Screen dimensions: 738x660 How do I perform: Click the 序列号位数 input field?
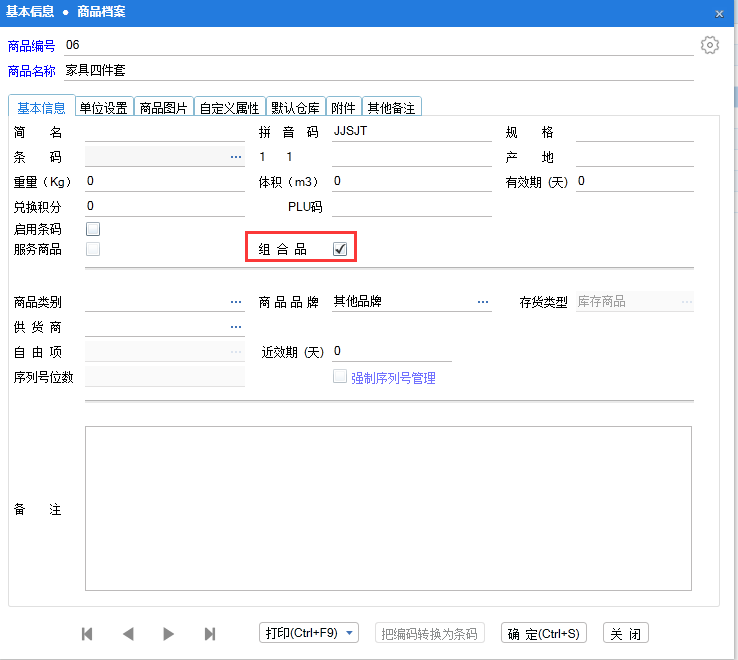coord(165,377)
